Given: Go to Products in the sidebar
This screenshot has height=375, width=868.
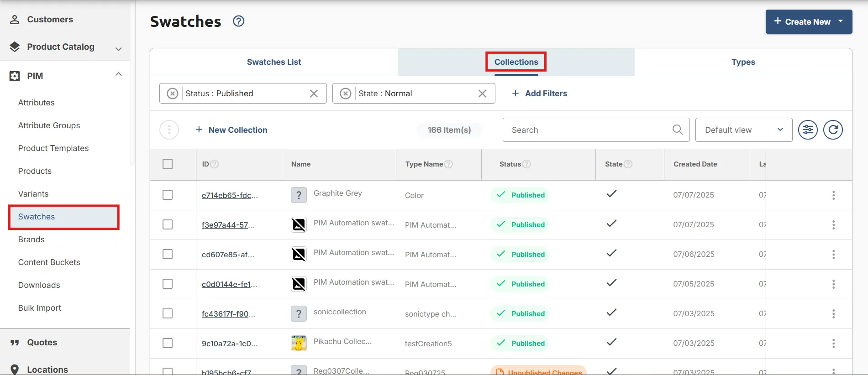Looking at the screenshot, I should click(x=35, y=171).
